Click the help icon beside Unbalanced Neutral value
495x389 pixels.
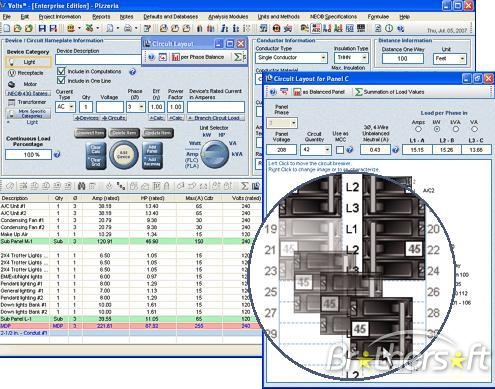click(395, 150)
